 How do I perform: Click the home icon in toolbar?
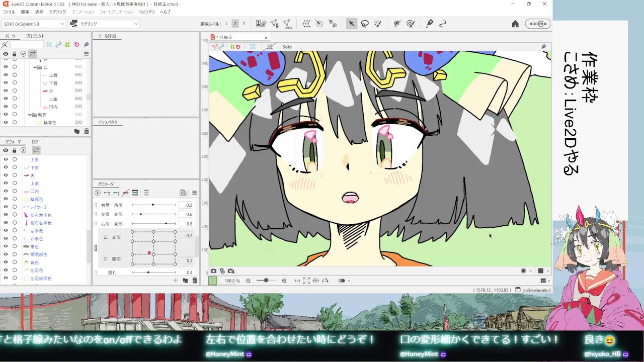coord(515,24)
